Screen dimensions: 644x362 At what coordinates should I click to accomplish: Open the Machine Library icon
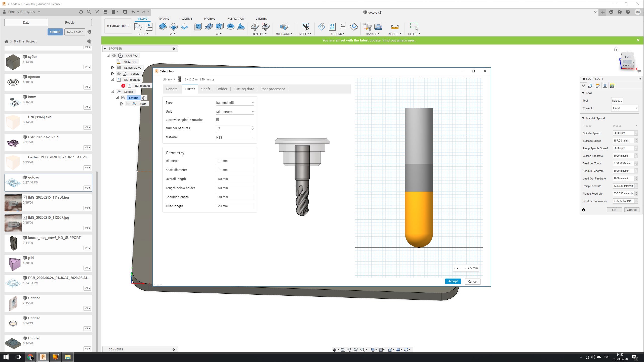click(378, 26)
